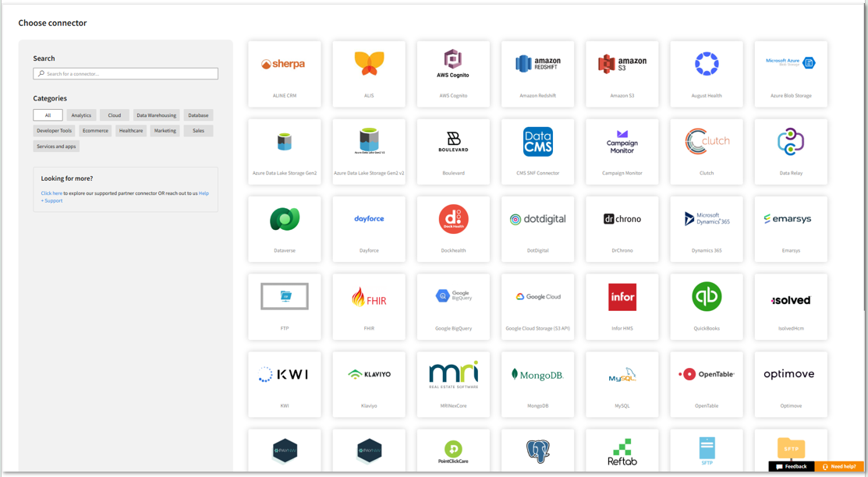868x477 pixels.
Task: Select the Amazon Redshift connector icon
Action: pos(537,65)
